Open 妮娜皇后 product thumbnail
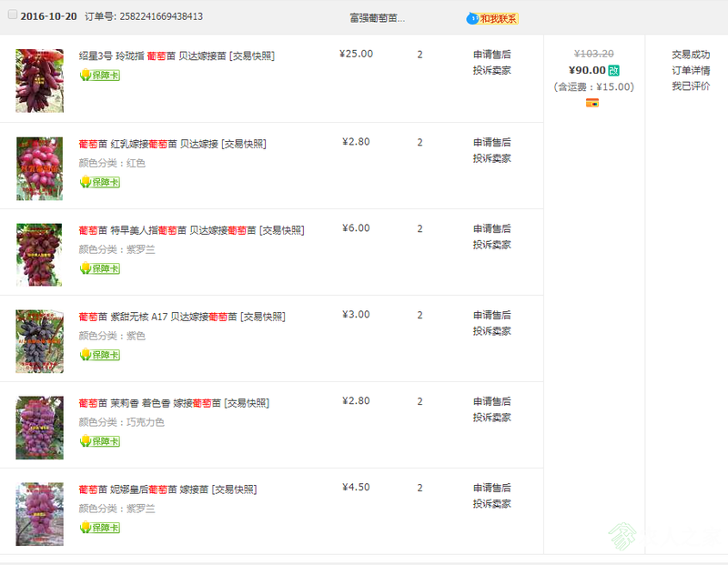Viewport: 728px width, 565px height. (39, 514)
